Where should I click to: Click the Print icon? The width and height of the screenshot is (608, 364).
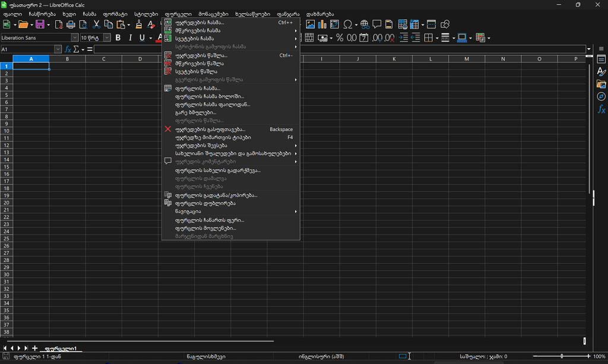[x=71, y=24]
